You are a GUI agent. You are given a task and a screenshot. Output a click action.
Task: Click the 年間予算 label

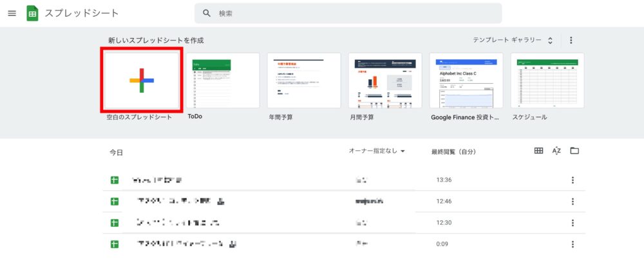pos(281,117)
